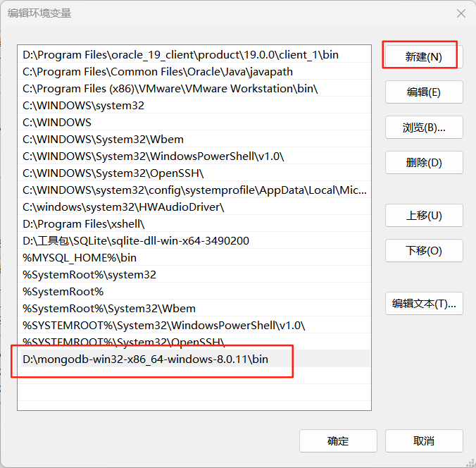The image size is (476, 468).
Task: Click the 新建(N) button
Action: point(424,57)
